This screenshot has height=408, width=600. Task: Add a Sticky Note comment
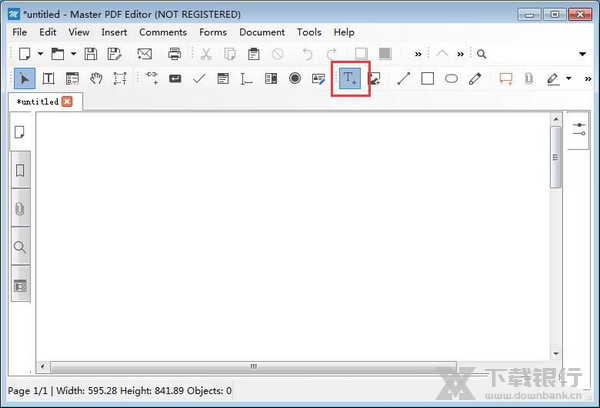(x=506, y=78)
